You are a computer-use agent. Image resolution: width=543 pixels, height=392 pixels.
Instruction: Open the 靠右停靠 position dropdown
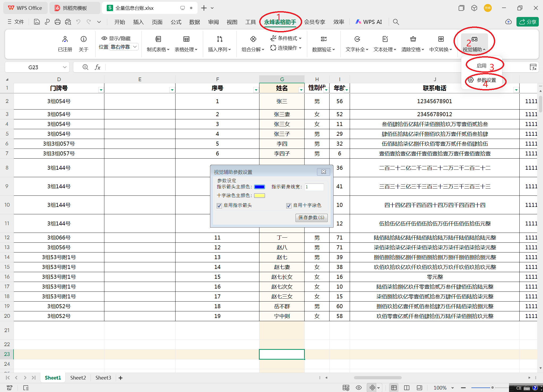tap(123, 46)
